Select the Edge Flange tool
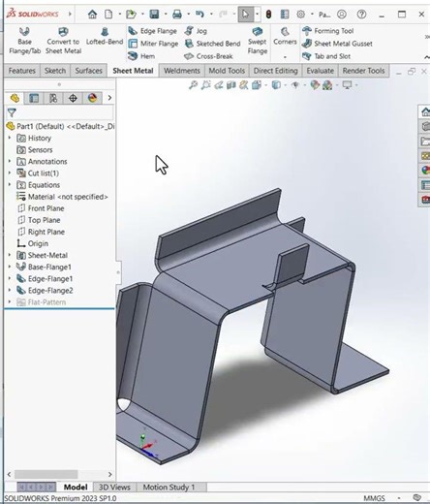430x504 pixels. tap(153, 31)
